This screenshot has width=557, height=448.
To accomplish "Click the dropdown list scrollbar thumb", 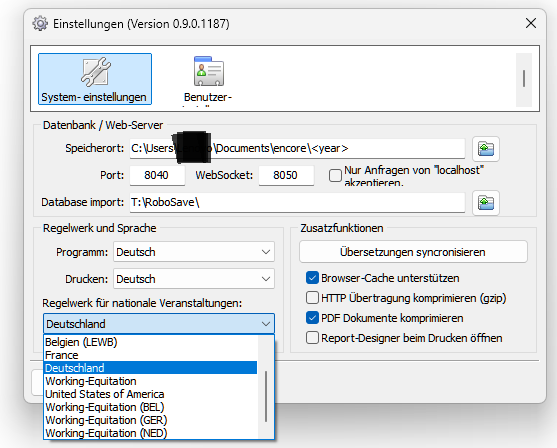I will tap(266, 396).
